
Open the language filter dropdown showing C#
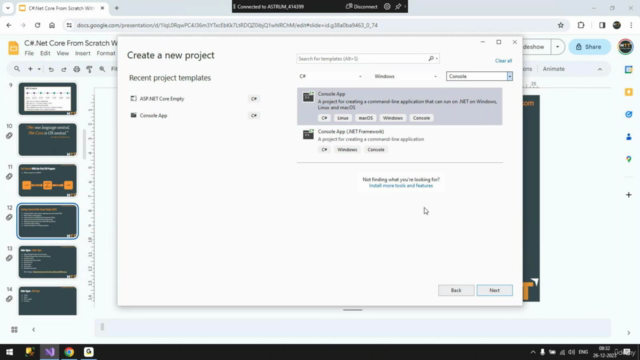[330, 76]
